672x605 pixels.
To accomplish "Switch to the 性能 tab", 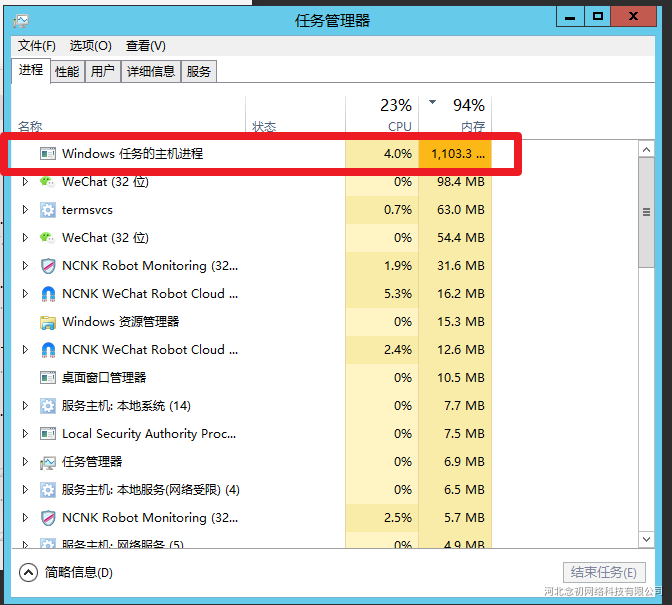I will (x=67, y=71).
